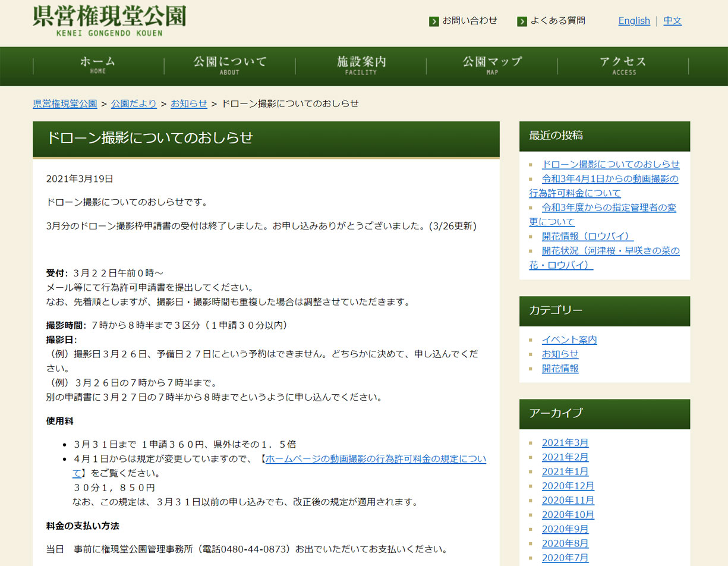
Task: Open the 動画撮影の行為許可料金の規定 link in the article
Action: pyautogui.click(x=375, y=459)
